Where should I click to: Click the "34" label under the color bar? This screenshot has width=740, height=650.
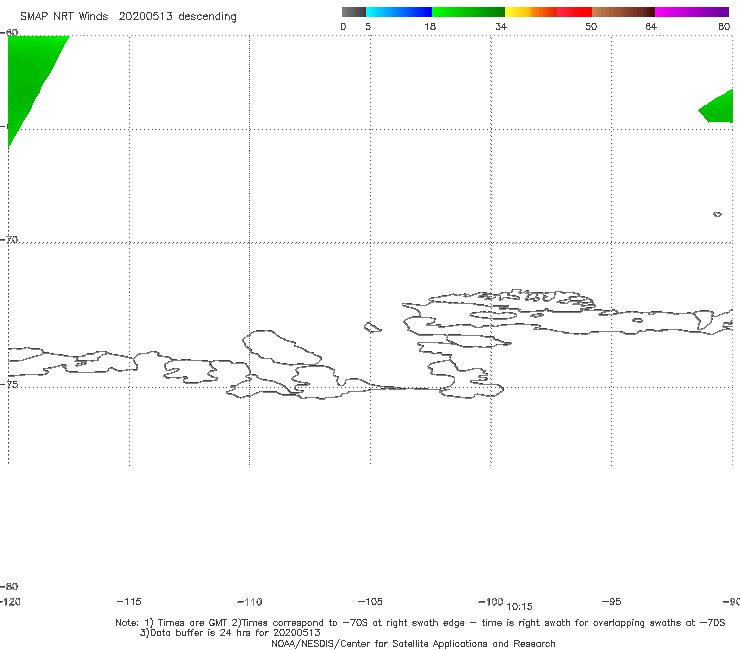(501, 26)
